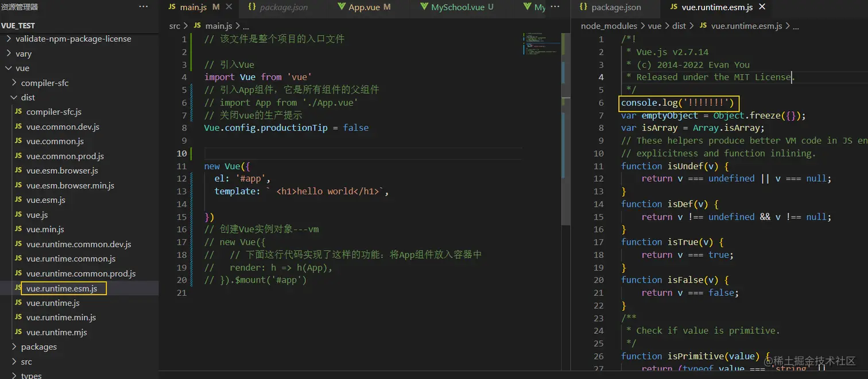Switch to package.json tab in right editor
The image size is (868, 379).
(617, 7)
